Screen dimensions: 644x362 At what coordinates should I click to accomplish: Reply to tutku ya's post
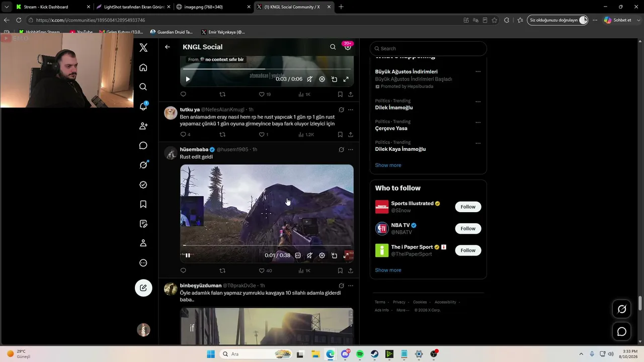tap(183, 134)
